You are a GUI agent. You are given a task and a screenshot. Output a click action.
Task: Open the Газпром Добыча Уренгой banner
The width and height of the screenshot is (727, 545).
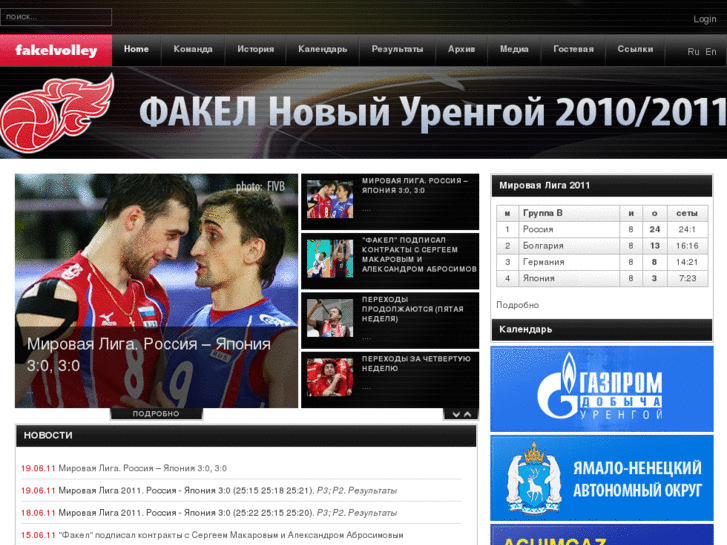[x=602, y=389]
